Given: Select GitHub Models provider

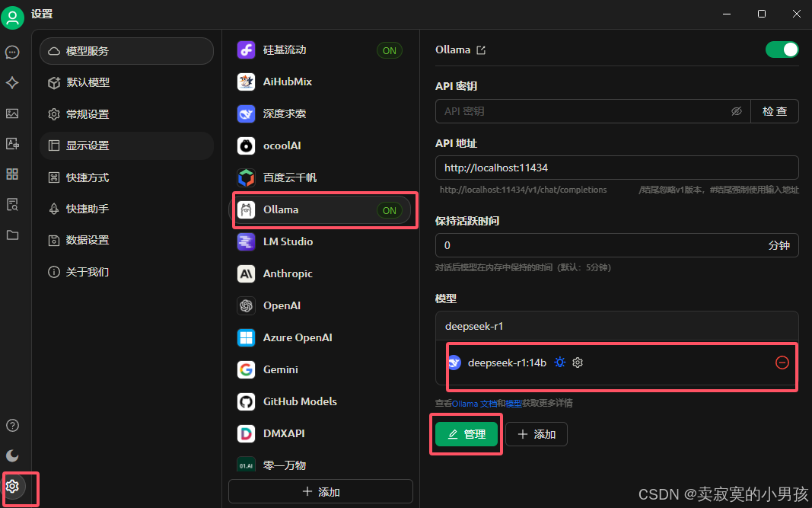Looking at the screenshot, I should 320,401.
